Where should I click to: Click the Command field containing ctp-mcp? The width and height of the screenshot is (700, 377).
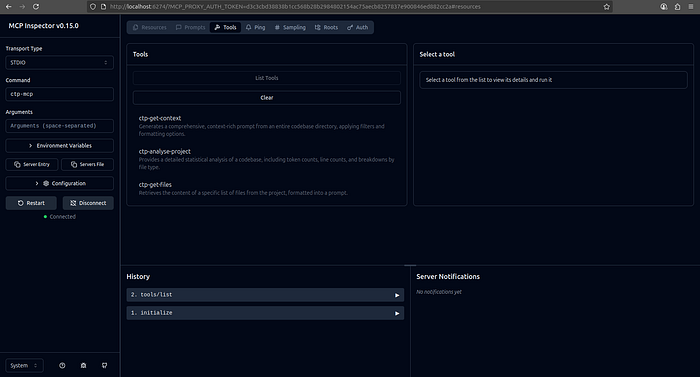[59, 94]
